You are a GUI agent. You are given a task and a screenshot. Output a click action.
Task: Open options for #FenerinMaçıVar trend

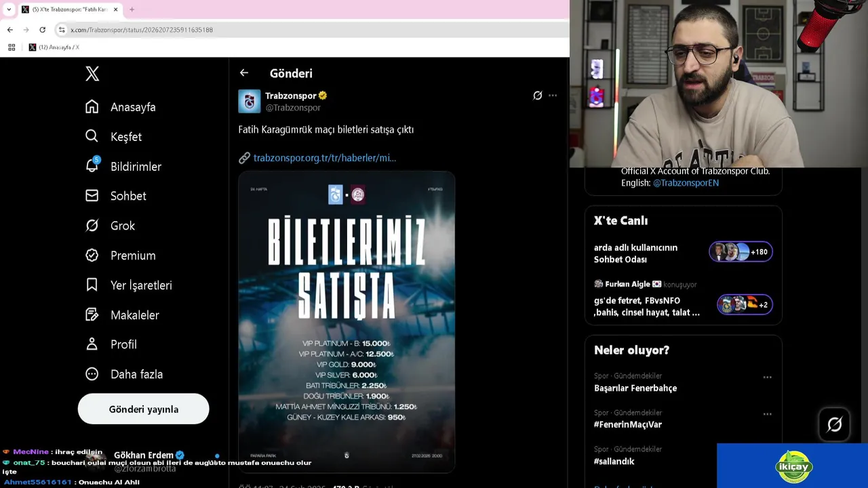click(x=767, y=413)
